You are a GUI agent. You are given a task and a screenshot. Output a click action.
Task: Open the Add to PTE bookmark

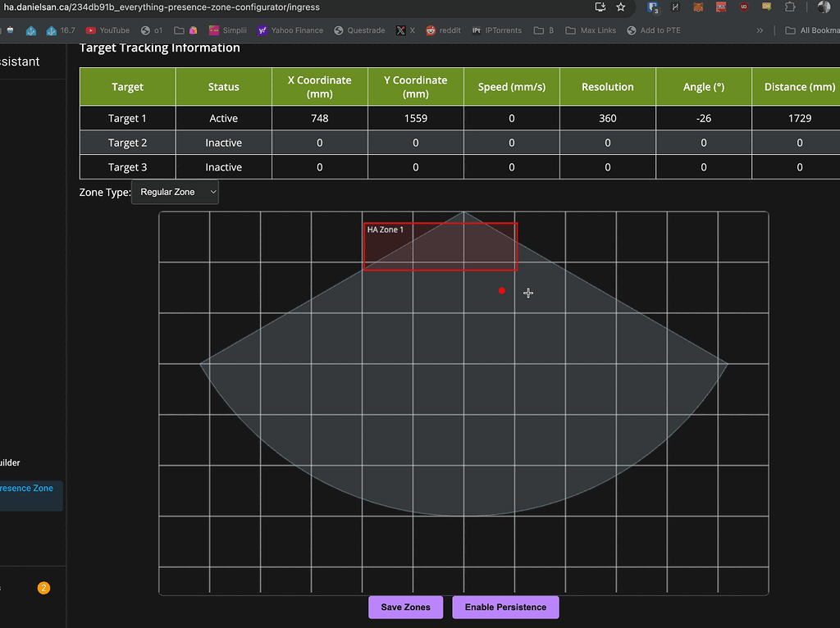click(653, 30)
